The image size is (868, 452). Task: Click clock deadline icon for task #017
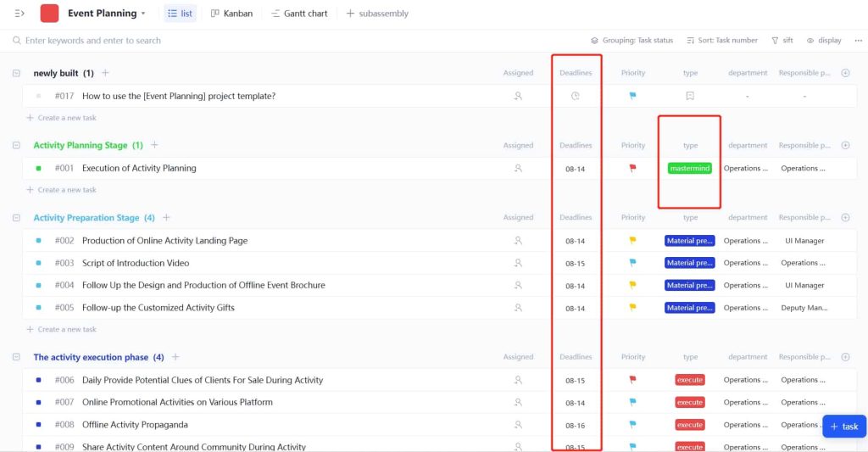576,96
